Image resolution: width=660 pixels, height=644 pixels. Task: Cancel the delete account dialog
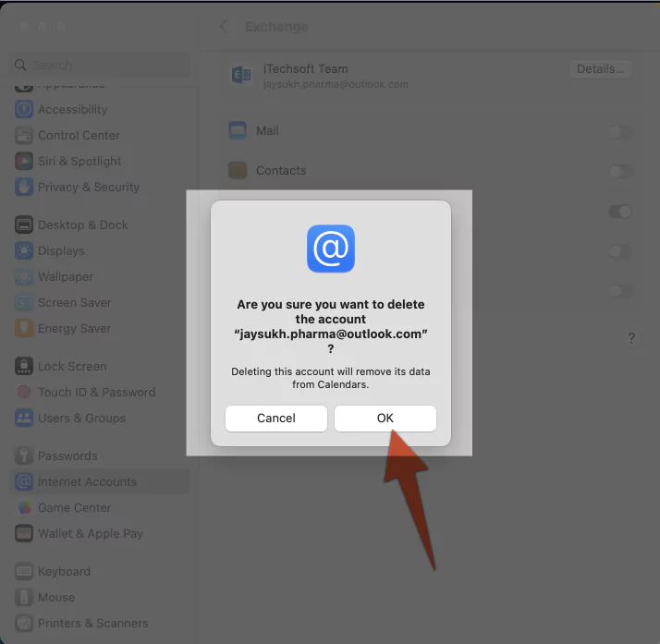pyautogui.click(x=276, y=419)
